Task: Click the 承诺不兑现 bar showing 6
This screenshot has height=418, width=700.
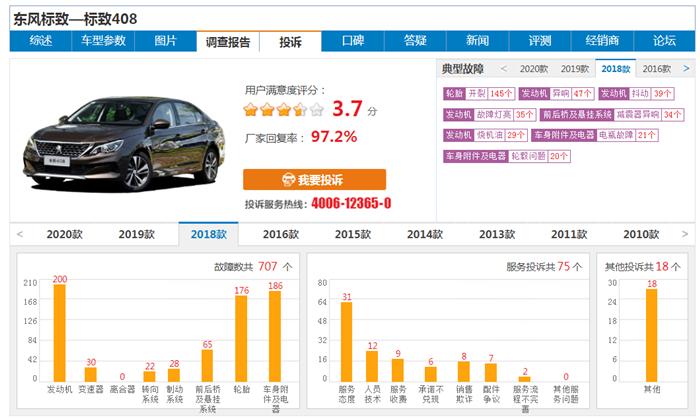Action: click(x=431, y=374)
